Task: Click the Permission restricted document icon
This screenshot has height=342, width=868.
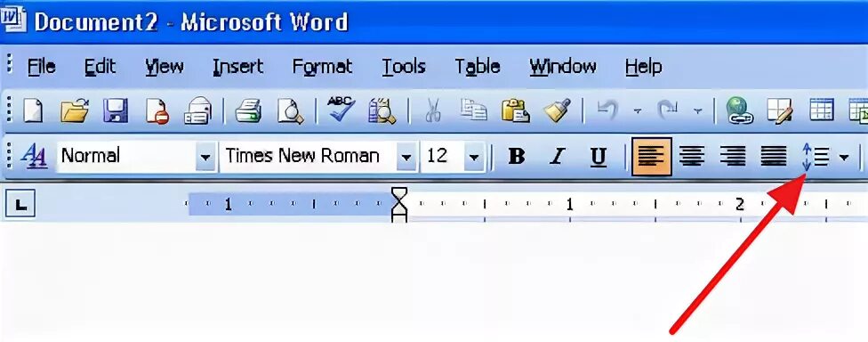Action: point(157,110)
